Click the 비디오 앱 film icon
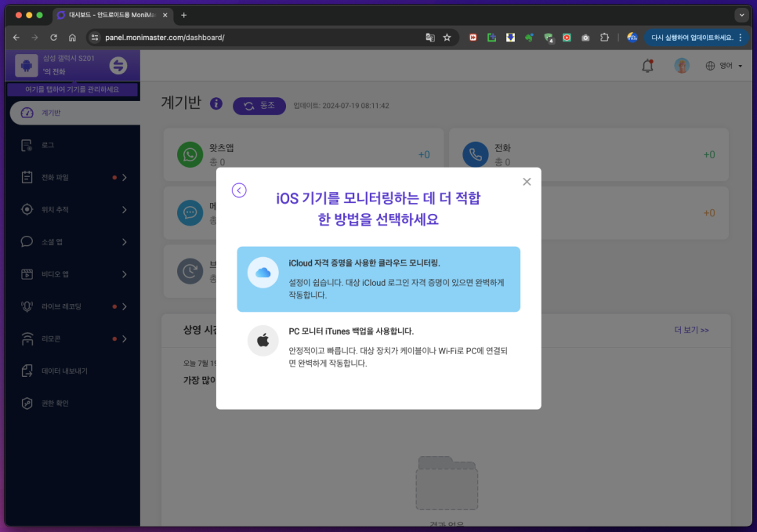This screenshot has width=757, height=532. point(27,274)
